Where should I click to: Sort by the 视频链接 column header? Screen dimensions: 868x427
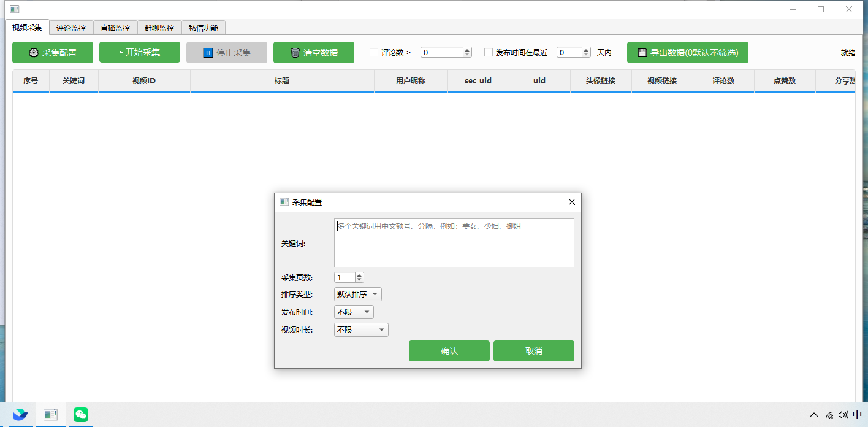[662, 81]
